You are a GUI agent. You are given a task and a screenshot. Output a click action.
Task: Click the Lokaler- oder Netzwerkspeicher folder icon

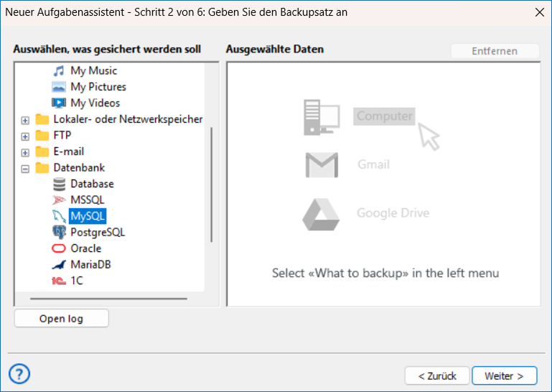(x=42, y=119)
